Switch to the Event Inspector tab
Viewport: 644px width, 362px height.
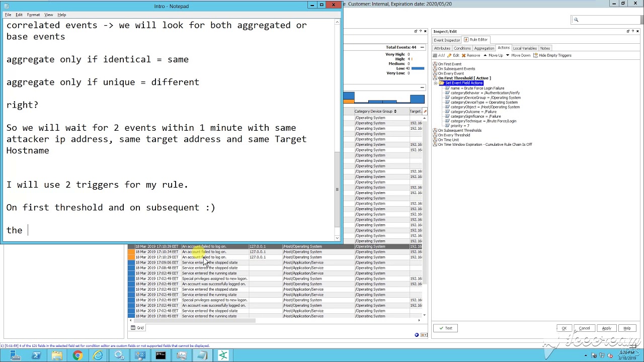446,40
